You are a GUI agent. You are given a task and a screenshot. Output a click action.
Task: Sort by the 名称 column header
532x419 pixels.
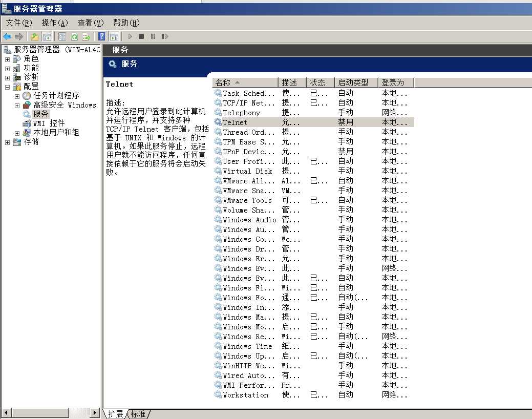click(x=245, y=82)
